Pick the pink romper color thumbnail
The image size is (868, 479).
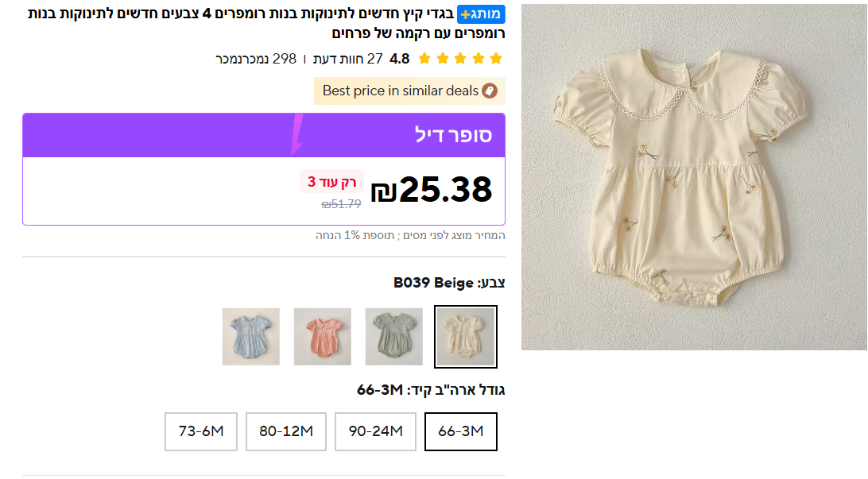click(x=323, y=337)
